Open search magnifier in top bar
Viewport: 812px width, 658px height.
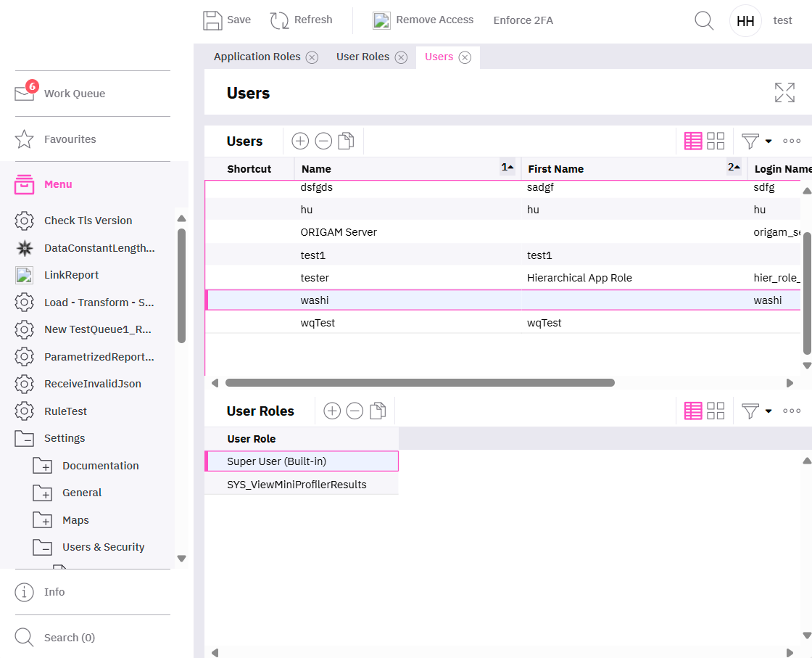click(x=704, y=20)
